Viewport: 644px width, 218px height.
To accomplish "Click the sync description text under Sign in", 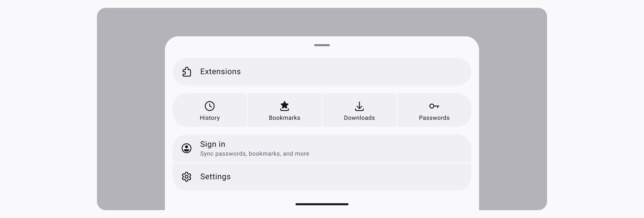I will tap(255, 154).
